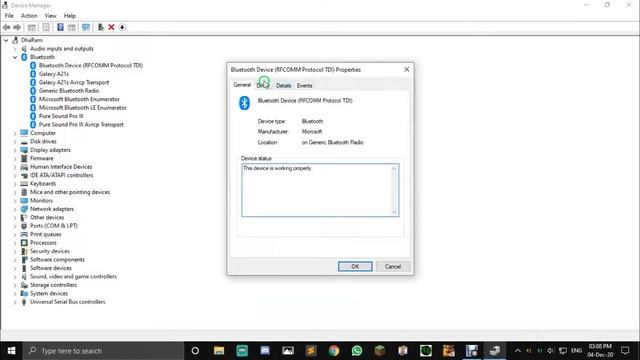Click the Ports (COM & LPT) icon
The height and width of the screenshot is (360, 640).
coord(24,226)
